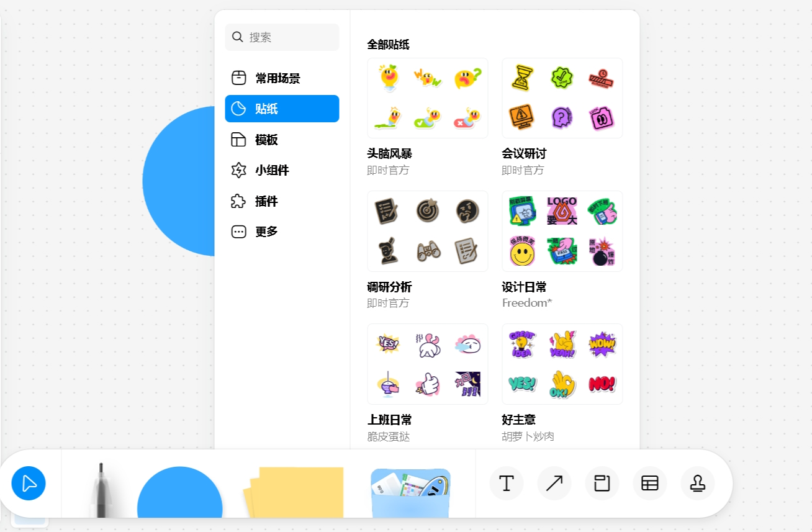The height and width of the screenshot is (532, 812).
Task: Open the 上班日常 sticker pack thumbnail
Action: pos(428,364)
